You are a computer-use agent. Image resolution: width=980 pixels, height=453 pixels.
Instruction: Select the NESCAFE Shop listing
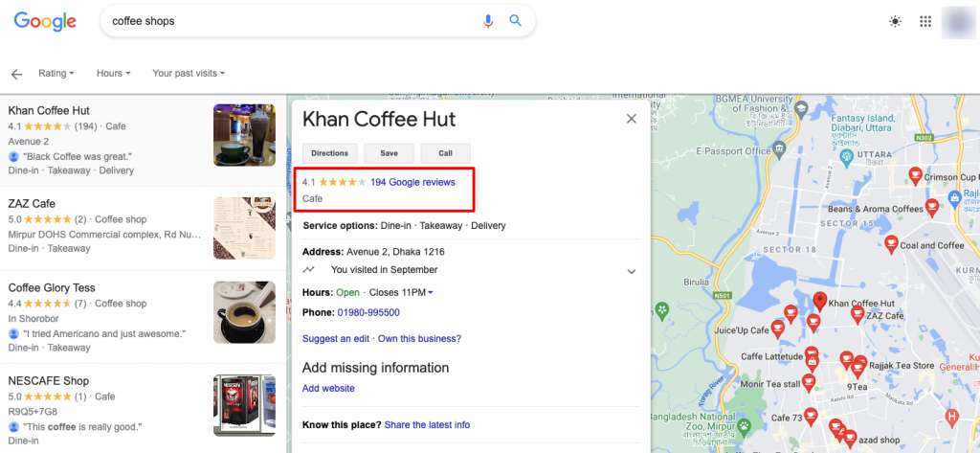point(144,409)
